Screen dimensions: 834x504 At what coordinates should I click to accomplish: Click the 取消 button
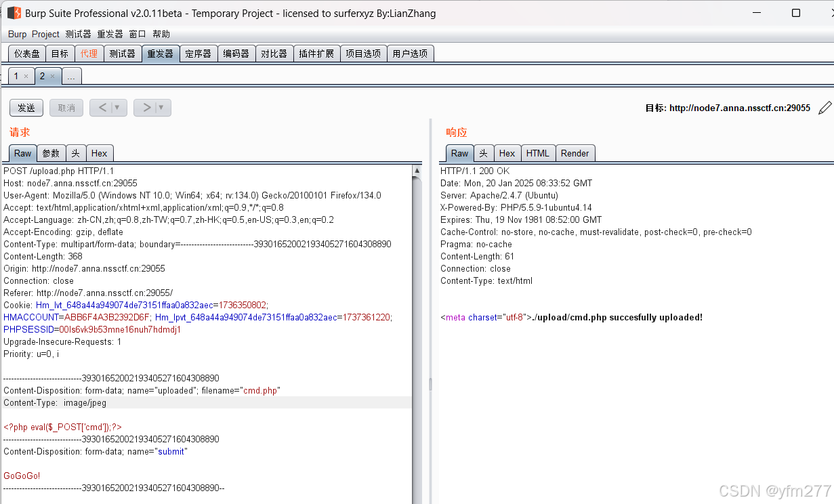coord(66,108)
